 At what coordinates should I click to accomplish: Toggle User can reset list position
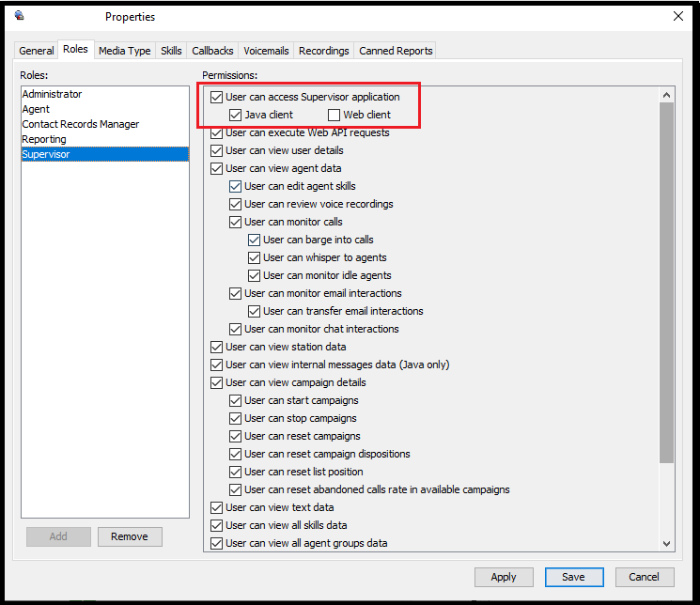(x=235, y=472)
